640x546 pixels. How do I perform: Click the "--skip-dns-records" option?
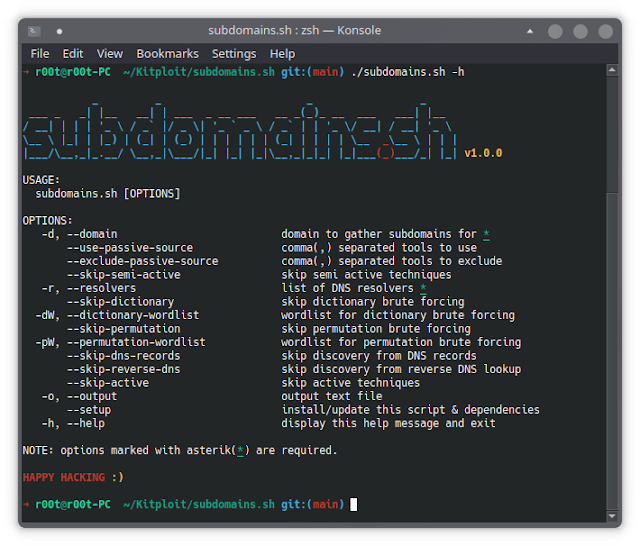pyautogui.click(x=124, y=356)
